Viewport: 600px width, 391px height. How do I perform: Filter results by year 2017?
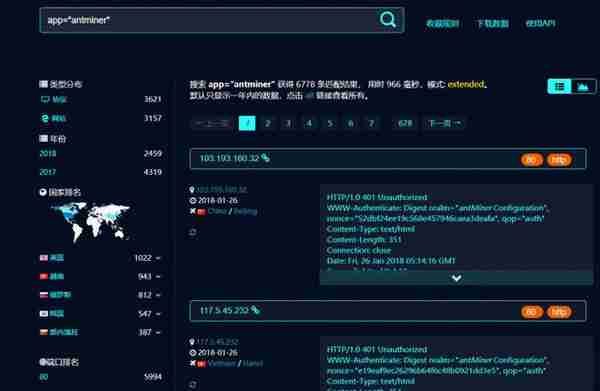48,172
